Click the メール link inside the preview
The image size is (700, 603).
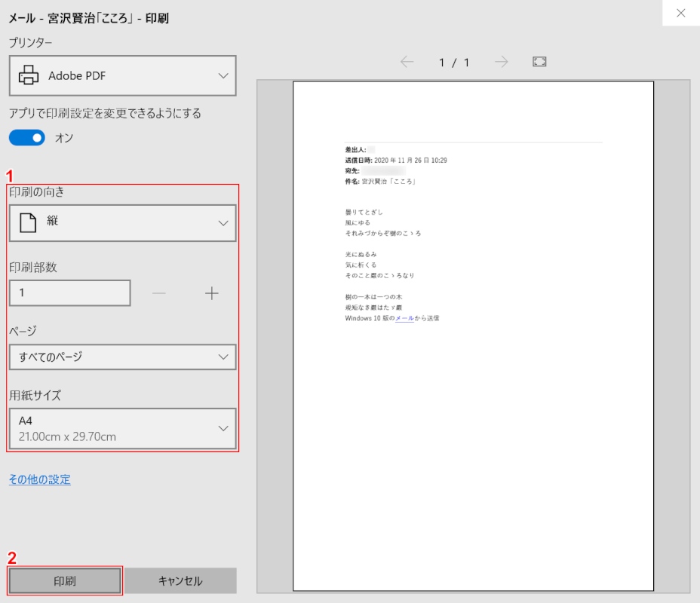(x=404, y=318)
